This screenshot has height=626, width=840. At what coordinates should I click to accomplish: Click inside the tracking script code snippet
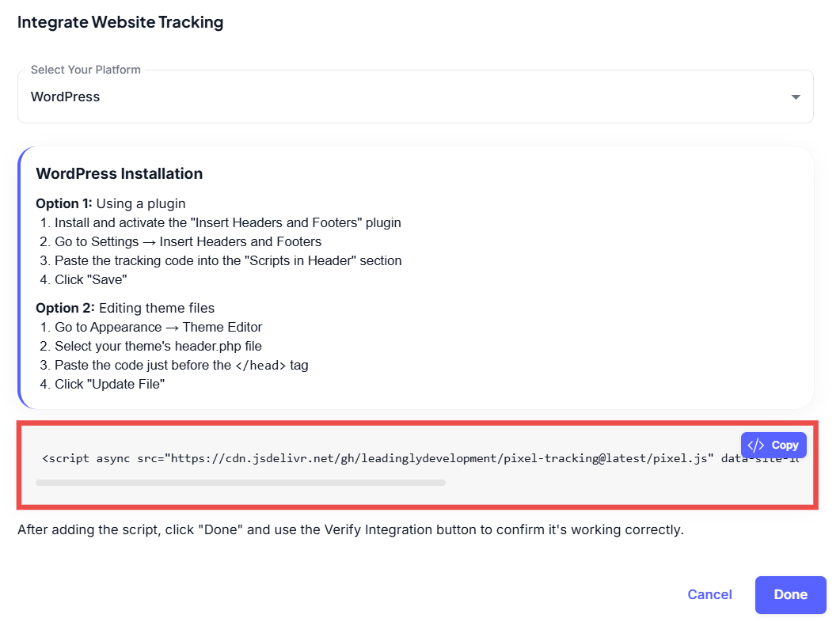click(380, 459)
